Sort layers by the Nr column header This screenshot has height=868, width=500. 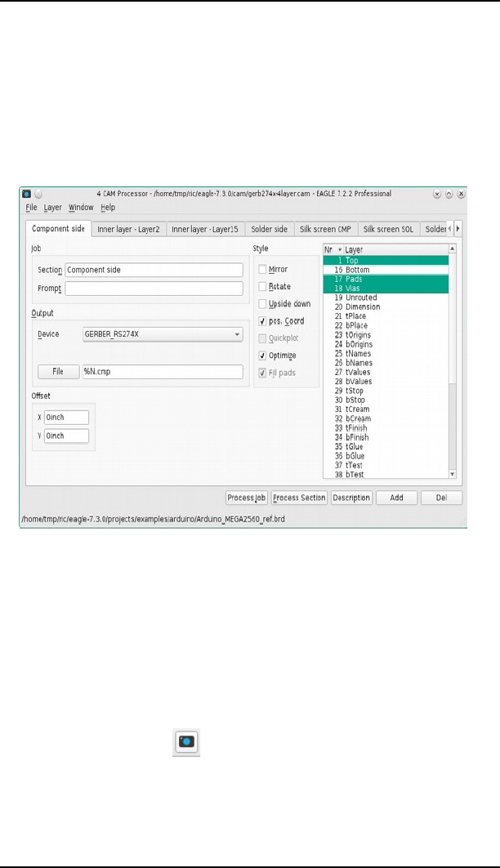pyautogui.click(x=333, y=249)
